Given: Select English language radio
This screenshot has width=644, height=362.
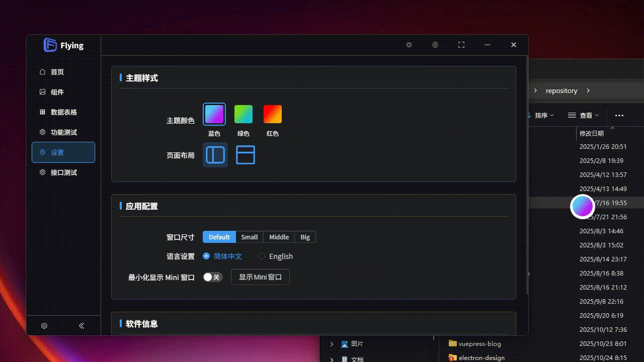Looking at the screenshot, I should pyautogui.click(x=276, y=256).
